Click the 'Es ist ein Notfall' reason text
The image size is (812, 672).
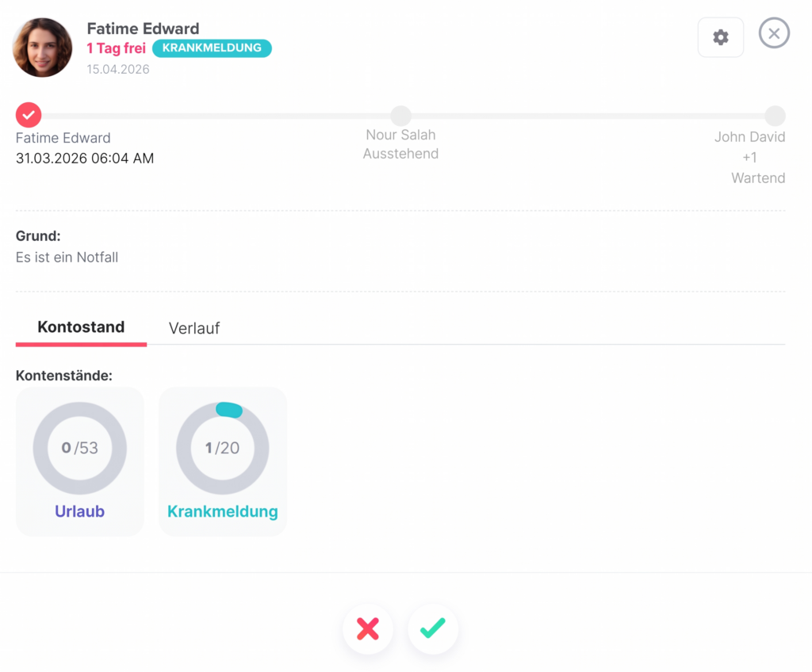click(x=67, y=258)
